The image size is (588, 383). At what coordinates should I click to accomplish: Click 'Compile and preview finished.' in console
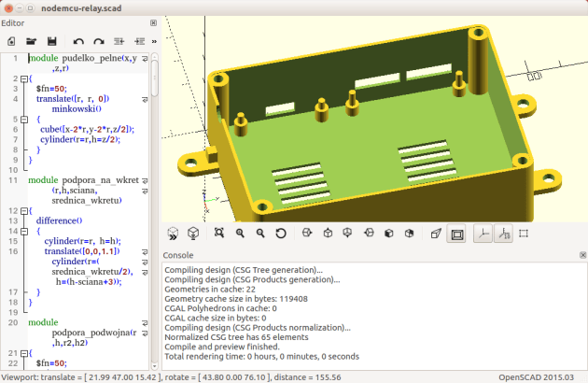(x=222, y=347)
